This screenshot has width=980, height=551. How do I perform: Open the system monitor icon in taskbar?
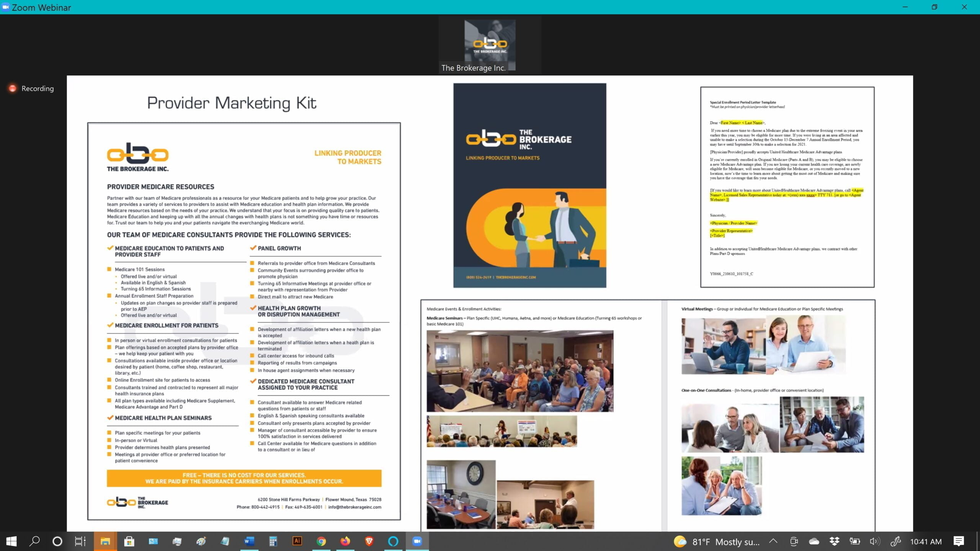(x=177, y=541)
